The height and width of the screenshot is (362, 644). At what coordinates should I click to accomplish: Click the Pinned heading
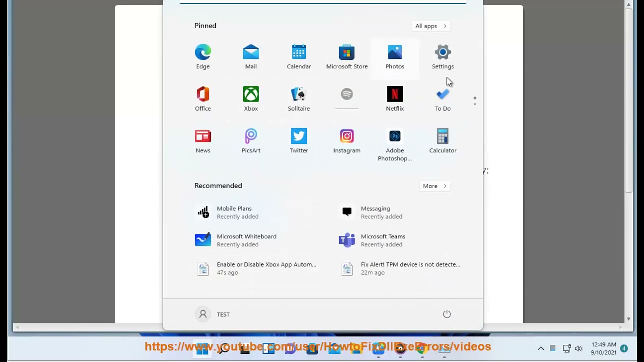(205, 26)
